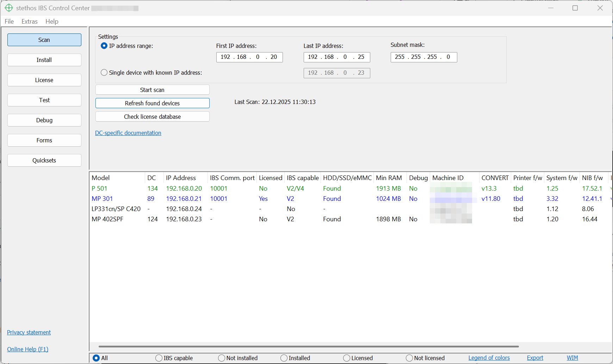
Task: Select Single device with known IP option
Action: tap(104, 73)
